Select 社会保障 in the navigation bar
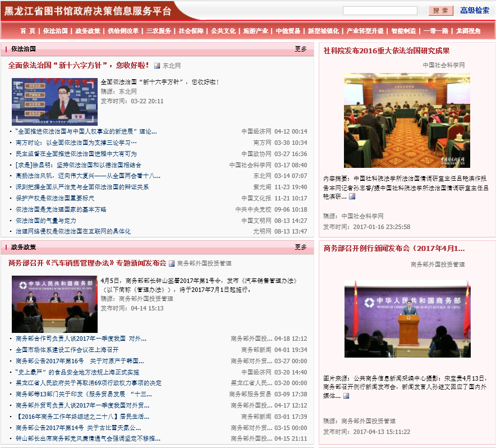 (191, 31)
